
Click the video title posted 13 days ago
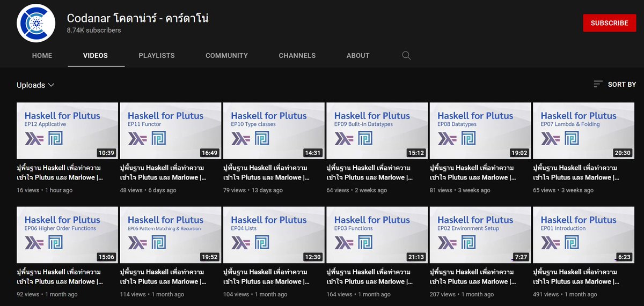266,173
